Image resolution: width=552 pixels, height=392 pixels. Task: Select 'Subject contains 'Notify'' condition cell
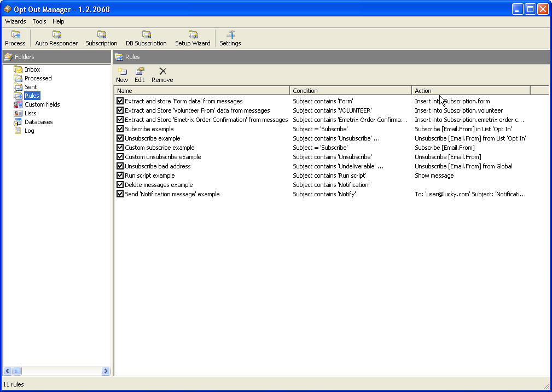(324, 194)
